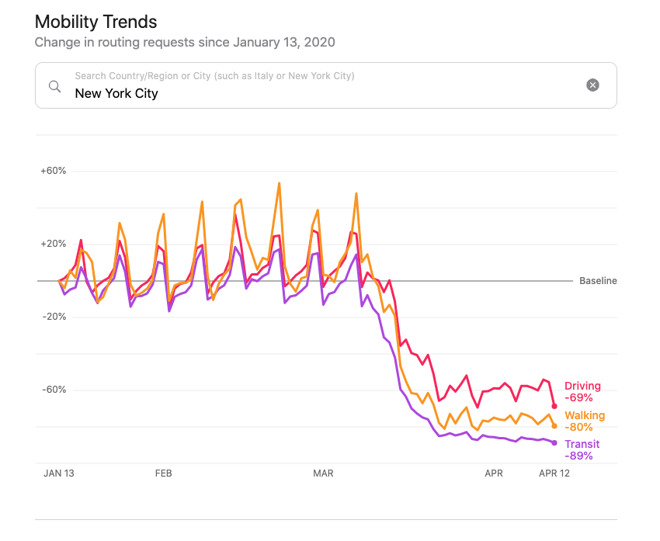Clear the search field with the X icon
Viewport: 660px width, 541px height.
pos(593,85)
